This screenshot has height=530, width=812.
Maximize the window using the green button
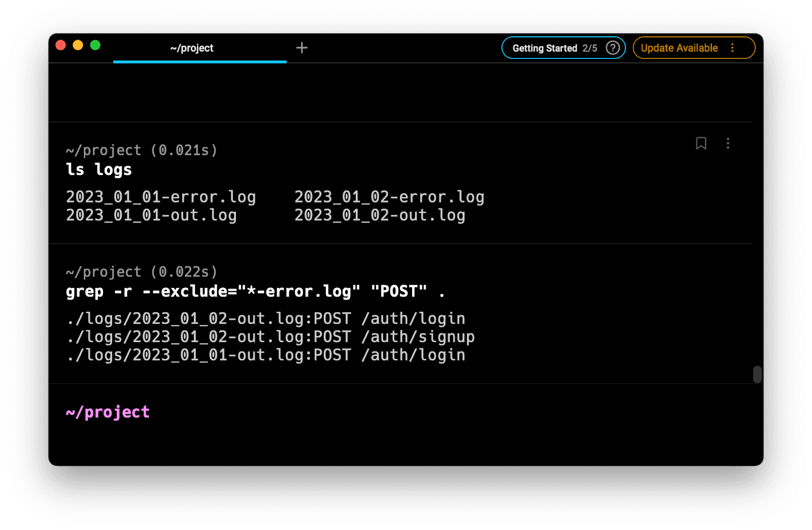(95, 45)
